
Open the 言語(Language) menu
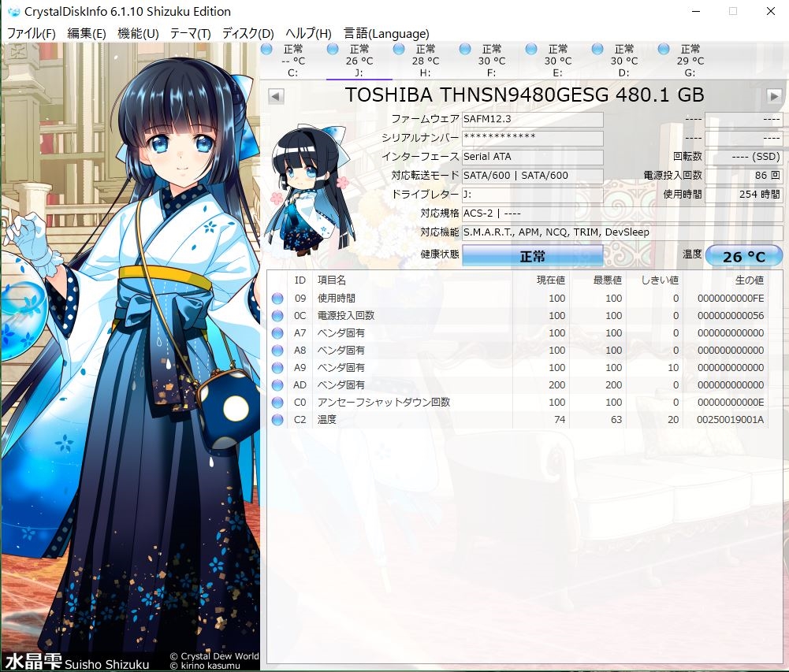point(386,34)
